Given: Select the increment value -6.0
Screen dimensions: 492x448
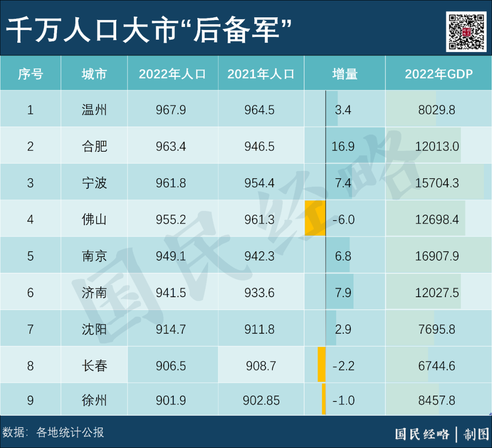Looking at the screenshot, I should (x=343, y=219).
